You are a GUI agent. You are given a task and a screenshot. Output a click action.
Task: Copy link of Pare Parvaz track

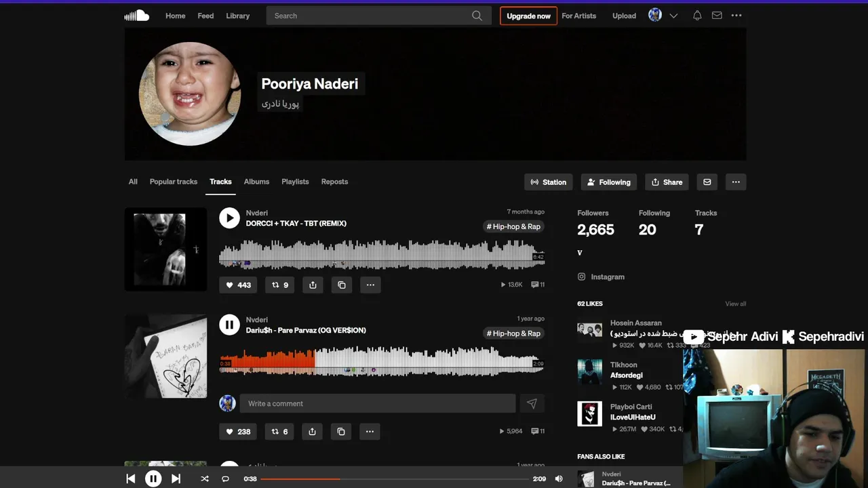341,431
